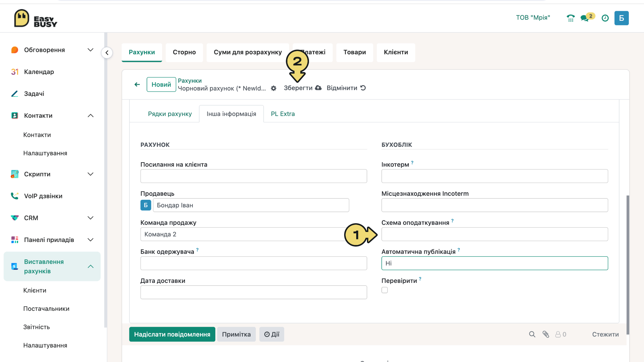Open the PL Extra tab
This screenshot has width=644, height=362.
[x=283, y=114]
